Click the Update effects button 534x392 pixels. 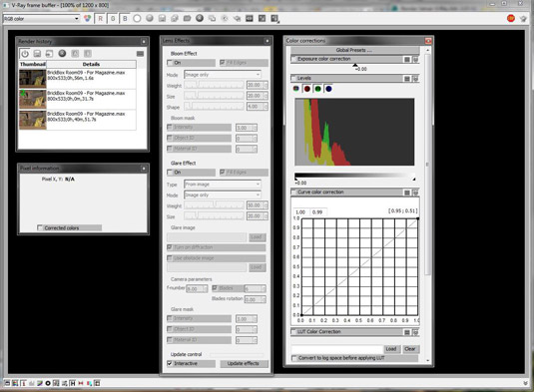point(244,364)
